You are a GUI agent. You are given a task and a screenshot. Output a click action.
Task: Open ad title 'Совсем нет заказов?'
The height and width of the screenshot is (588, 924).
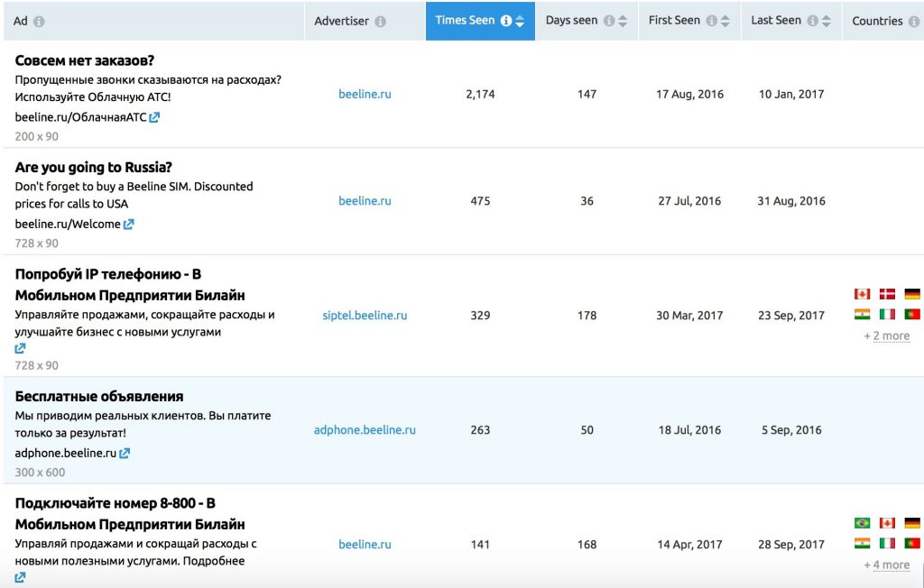(x=85, y=60)
